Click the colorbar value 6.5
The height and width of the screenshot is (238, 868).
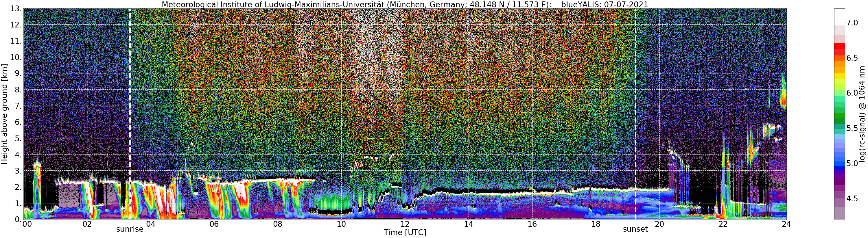(852, 58)
